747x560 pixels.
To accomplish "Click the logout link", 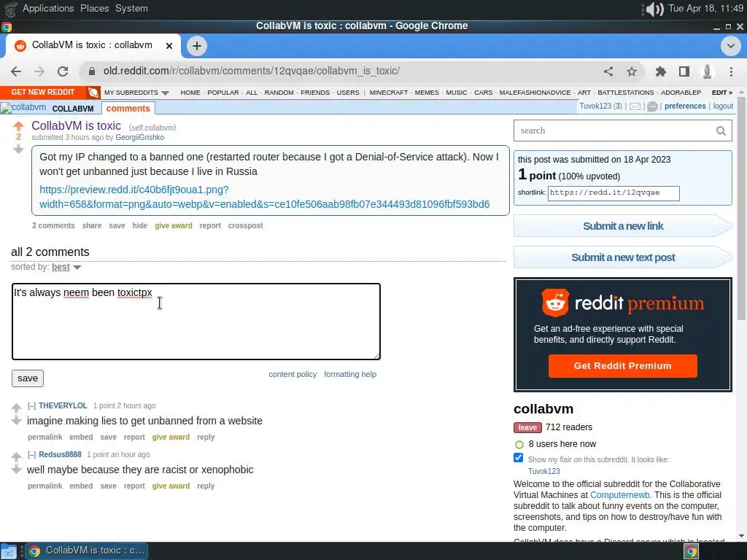I will (x=723, y=106).
